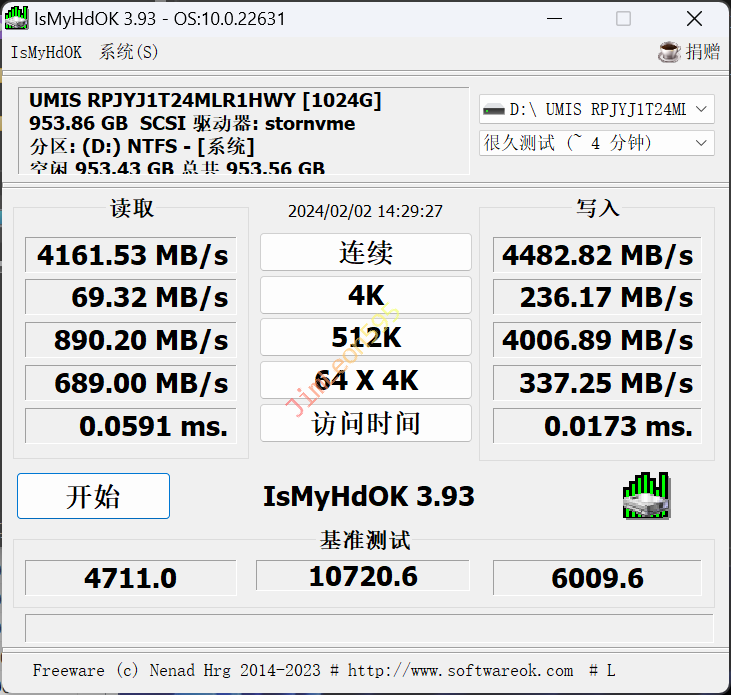Click the sequential write 4482.82 MB/s field
The image size is (731, 695).
coord(597,255)
